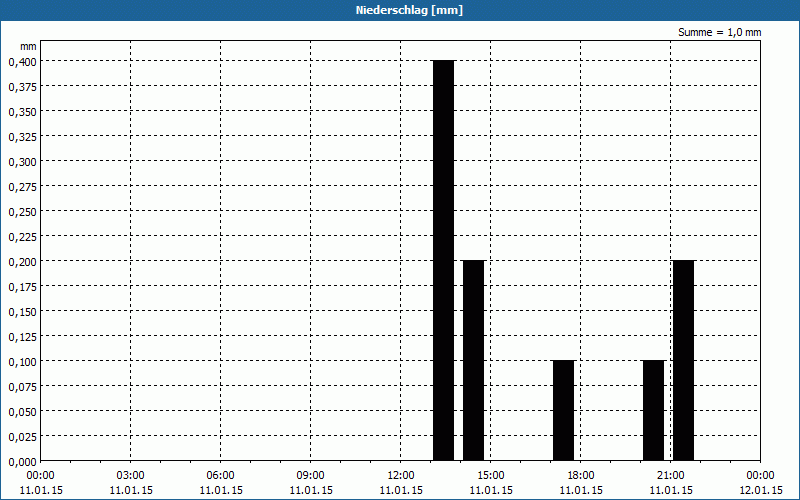Click the 0,400 y-axis label
Viewport: 800px width, 500px height.
(x=22, y=62)
